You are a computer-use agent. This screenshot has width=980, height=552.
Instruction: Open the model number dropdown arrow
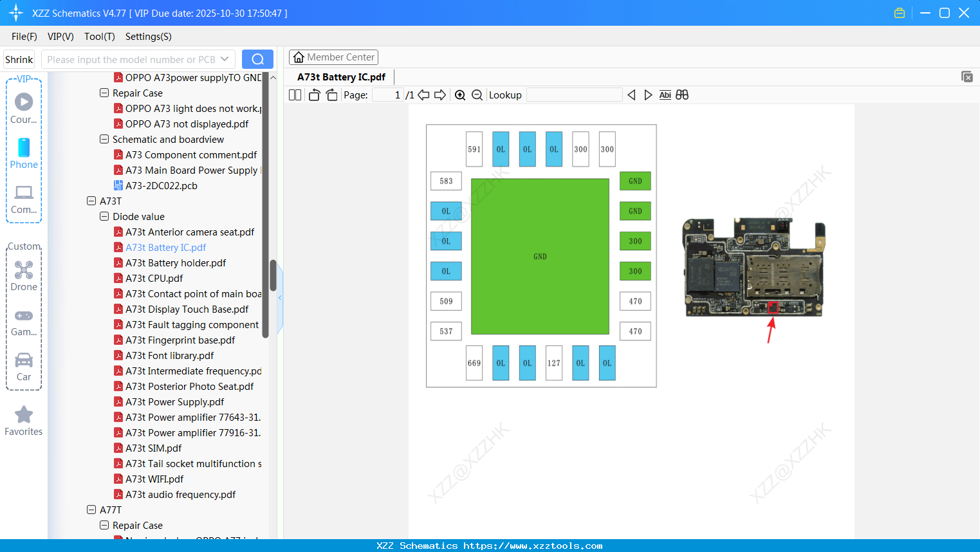[225, 59]
